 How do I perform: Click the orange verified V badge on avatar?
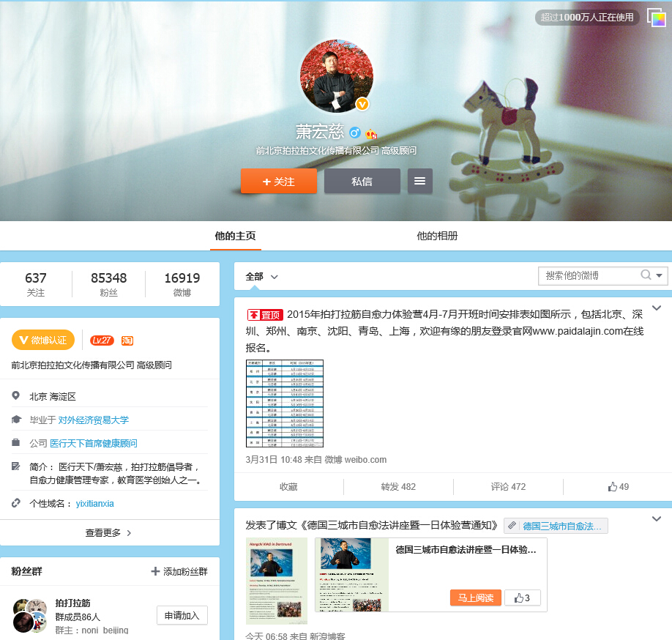[x=362, y=104]
